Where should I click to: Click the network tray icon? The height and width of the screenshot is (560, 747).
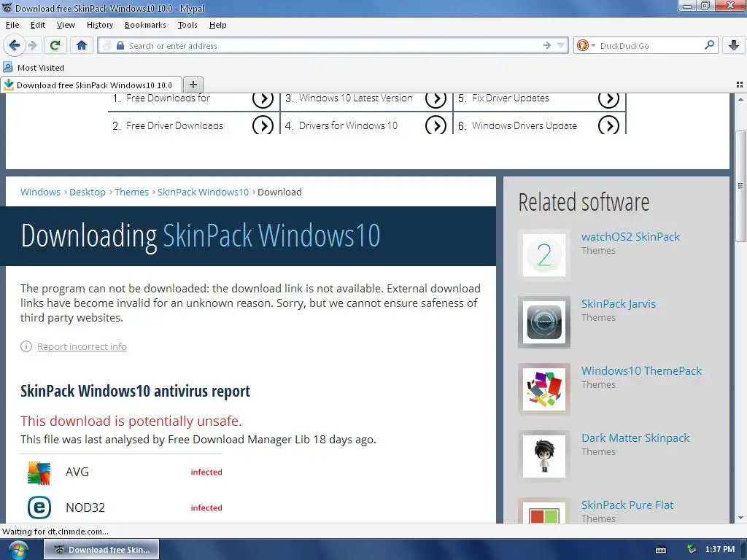692,550
